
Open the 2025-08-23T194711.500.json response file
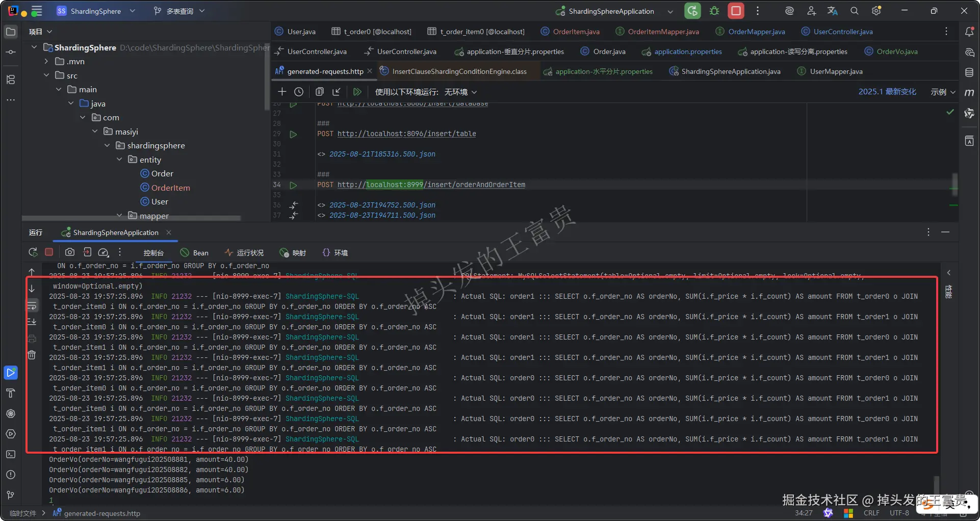[x=382, y=215]
